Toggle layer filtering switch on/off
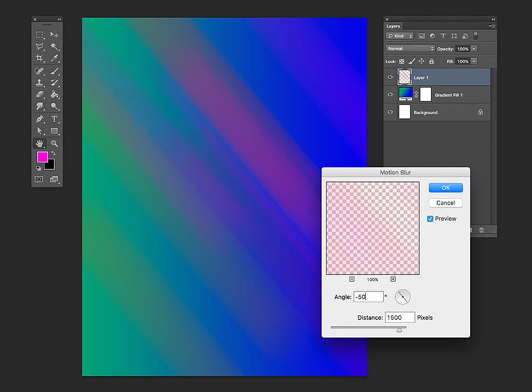The width and height of the screenshot is (532, 392). pyautogui.click(x=475, y=36)
